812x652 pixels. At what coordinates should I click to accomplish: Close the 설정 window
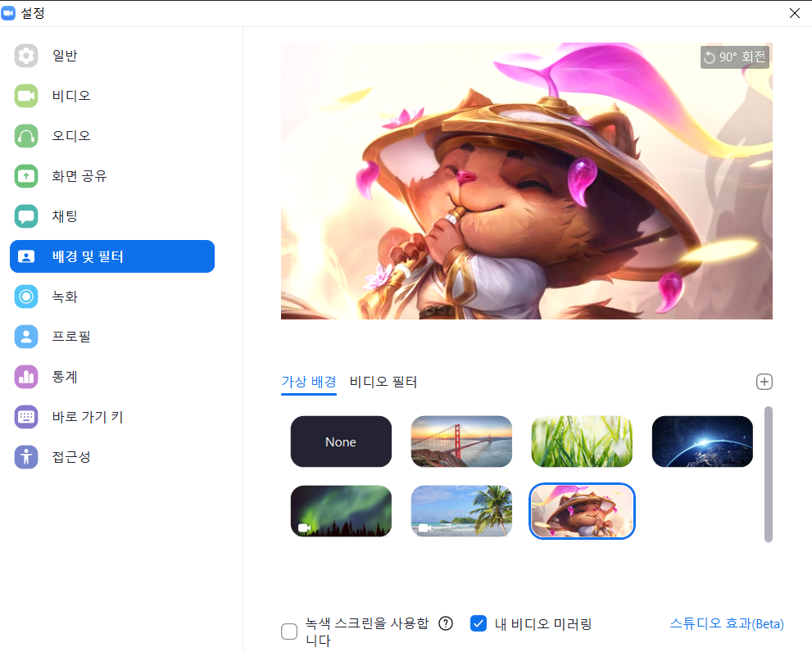pos(795,13)
